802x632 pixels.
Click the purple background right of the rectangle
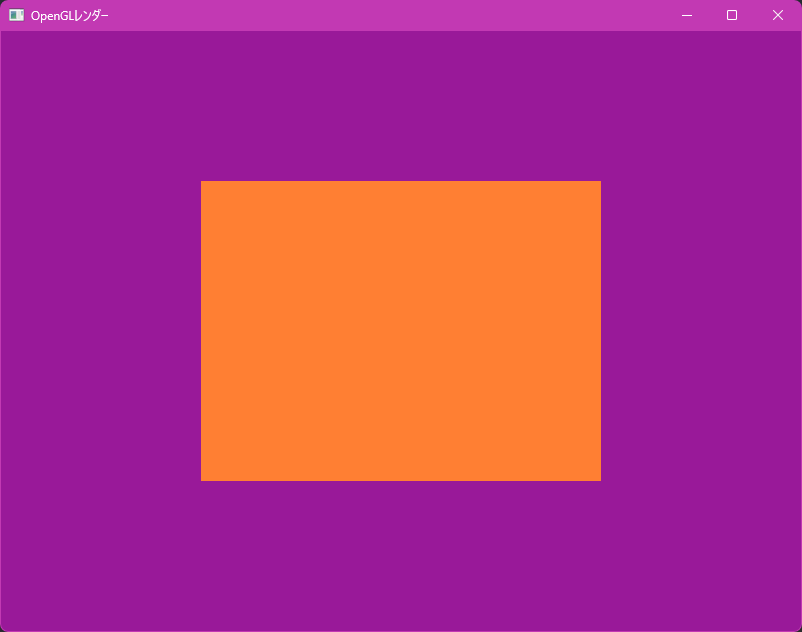700,331
